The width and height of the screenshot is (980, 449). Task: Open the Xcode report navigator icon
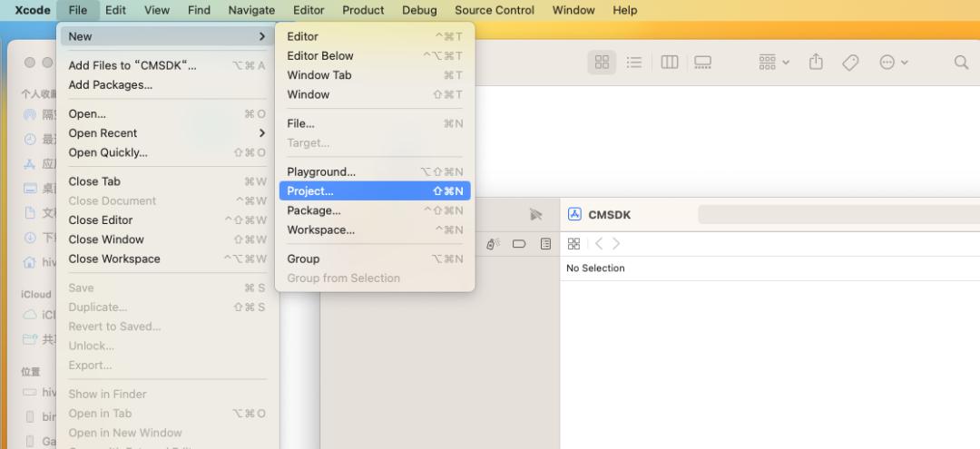click(545, 243)
